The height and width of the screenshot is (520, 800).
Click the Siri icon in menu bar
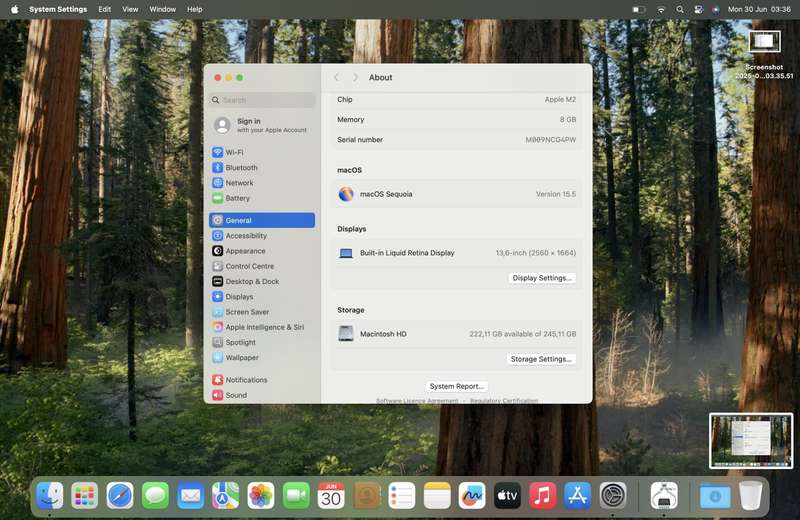click(x=715, y=9)
